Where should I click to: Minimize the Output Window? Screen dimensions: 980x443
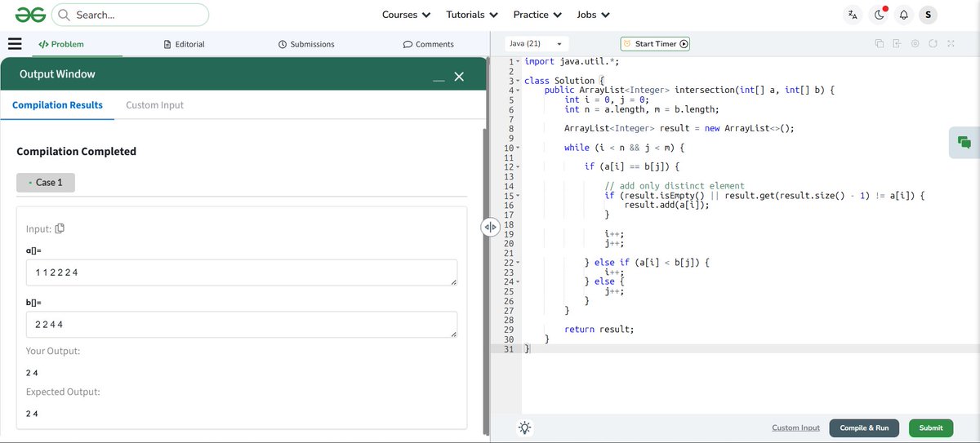(x=439, y=78)
